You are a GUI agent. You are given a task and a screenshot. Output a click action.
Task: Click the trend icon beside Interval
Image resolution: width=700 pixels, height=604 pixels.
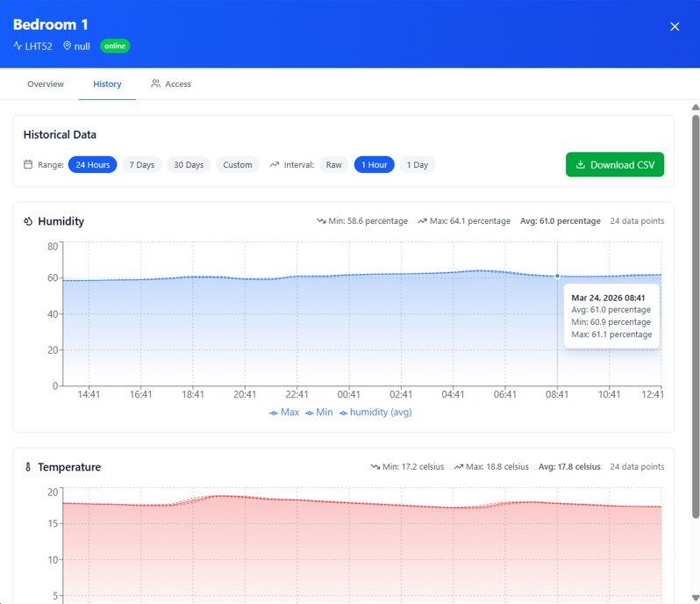pyautogui.click(x=275, y=164)
